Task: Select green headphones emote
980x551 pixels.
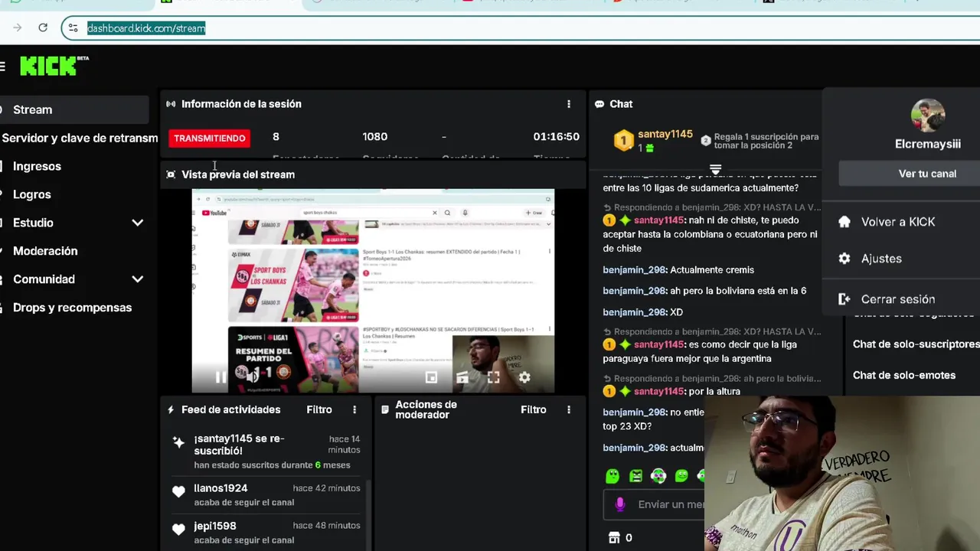Action: [x=658, y=476]
